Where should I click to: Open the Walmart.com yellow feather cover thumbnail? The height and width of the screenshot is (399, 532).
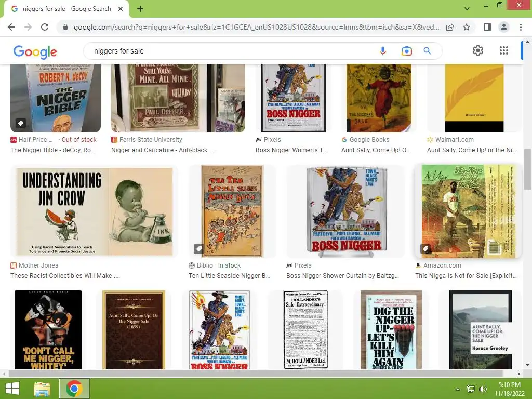(474, 98)
